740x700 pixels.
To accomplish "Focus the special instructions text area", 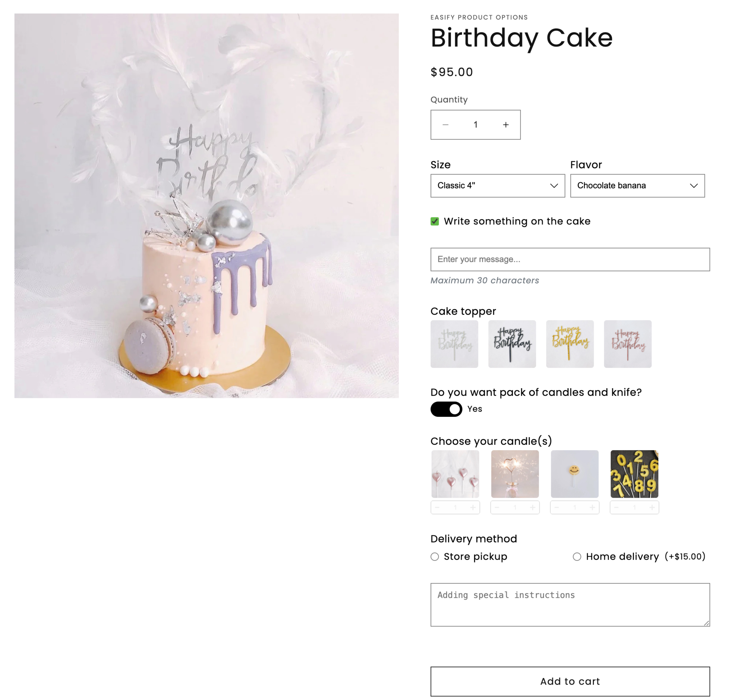I will [x=570, y=604].
